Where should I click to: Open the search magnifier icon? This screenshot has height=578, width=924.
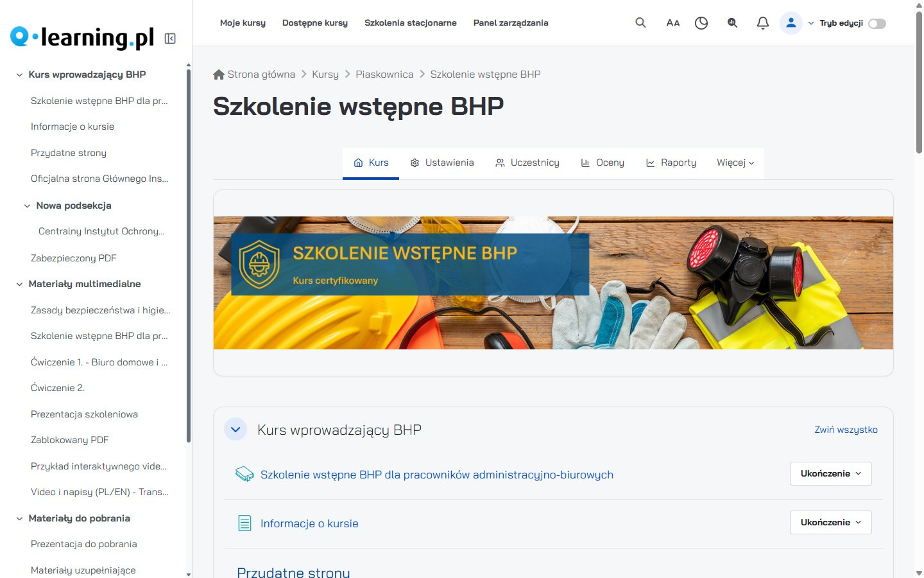[x=640, y=22]
